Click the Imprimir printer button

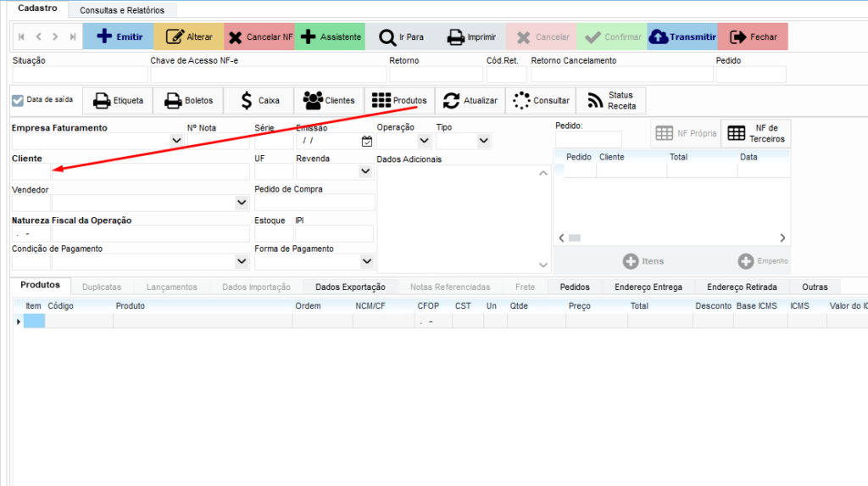coord(471,36)
